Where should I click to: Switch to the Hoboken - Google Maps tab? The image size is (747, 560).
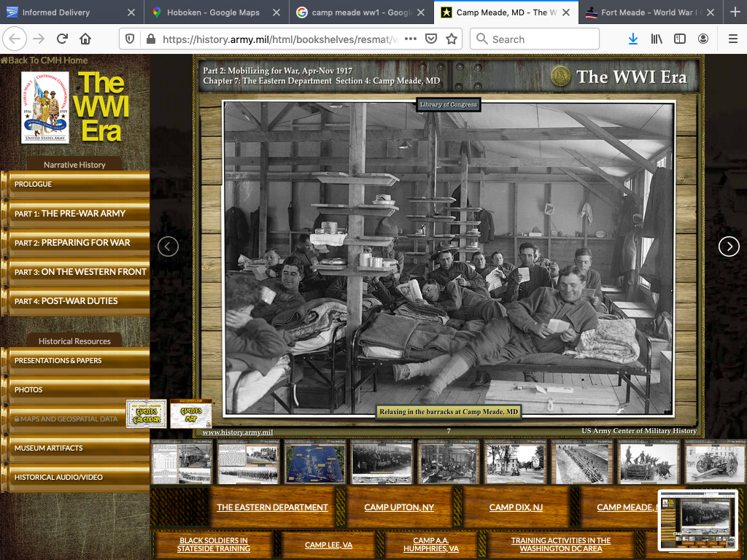pyautogui.click(x=212, y=12)
